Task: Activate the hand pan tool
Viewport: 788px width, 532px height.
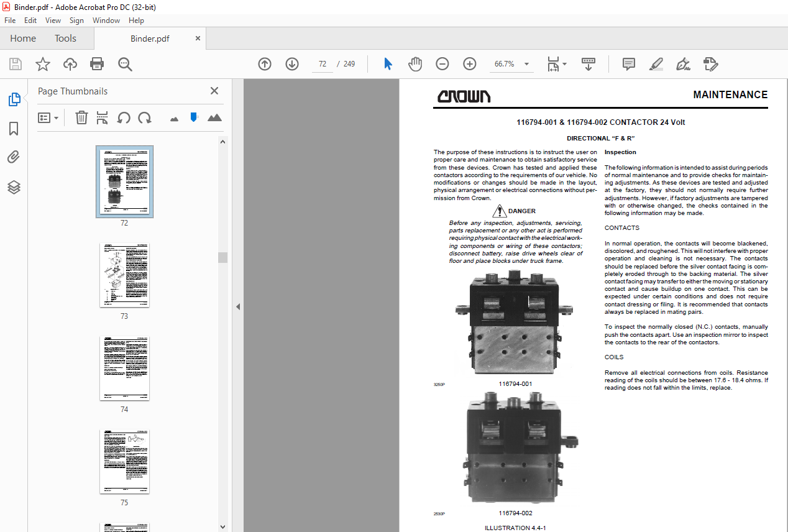Action: click(x=415, y=64)
